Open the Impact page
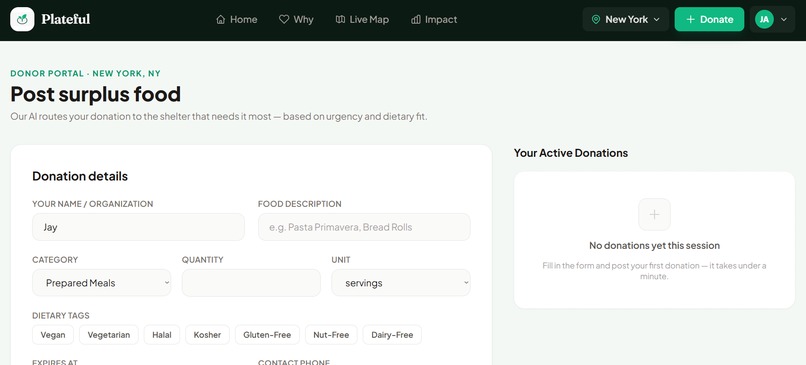Viewport: 806px width, 365px height. click(x=434, y=20)
